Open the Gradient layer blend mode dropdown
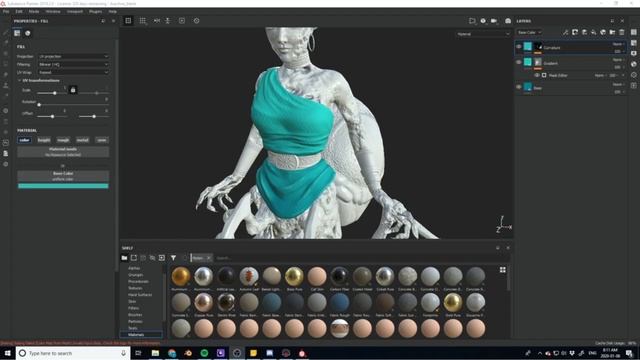The height and width of the screenshot is (360, 640). (x=618, y=60)
